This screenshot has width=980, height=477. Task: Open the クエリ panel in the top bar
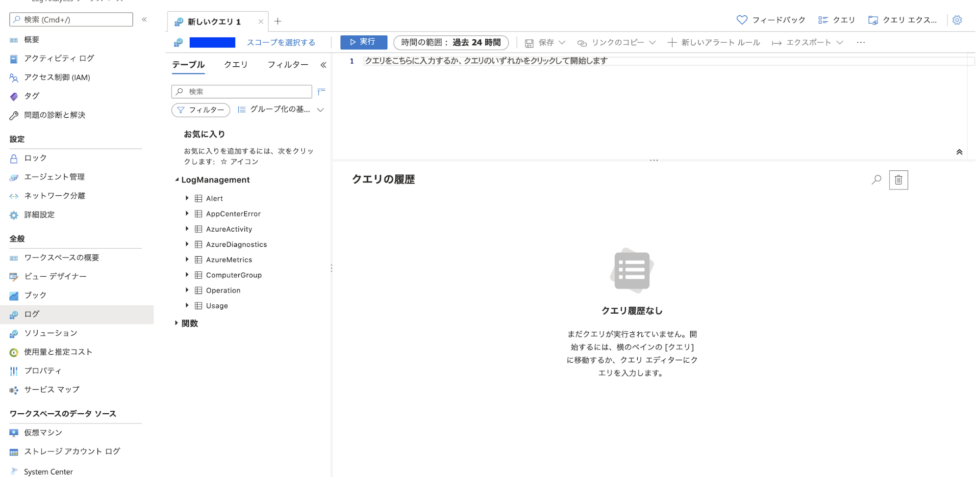pyautogui.click(x=837, y=20)
